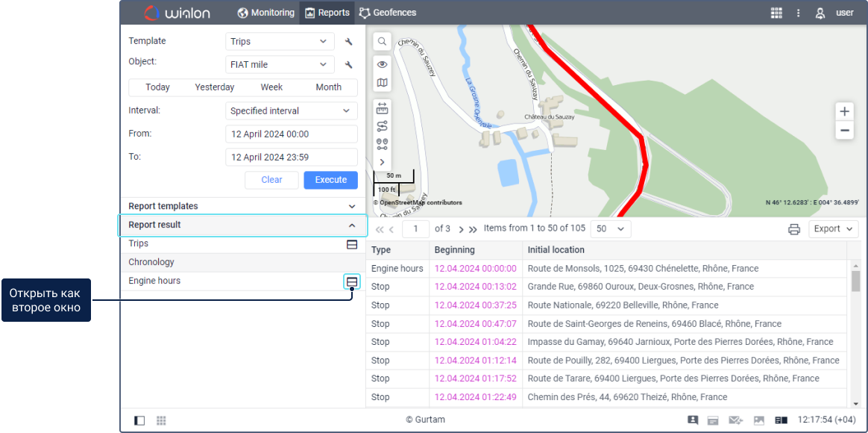Viewport: 868px width, 433px height.
Task: Open the Trips report result
Action: tap(243, 244)
